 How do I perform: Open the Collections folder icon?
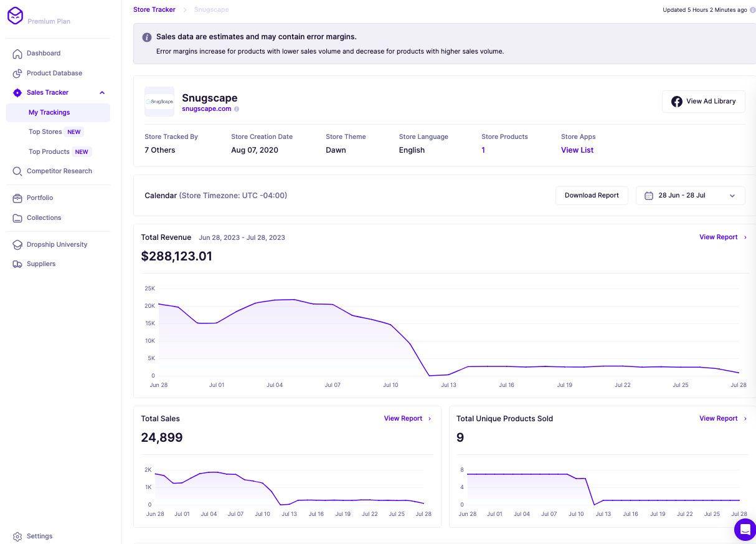coord(17,217)
